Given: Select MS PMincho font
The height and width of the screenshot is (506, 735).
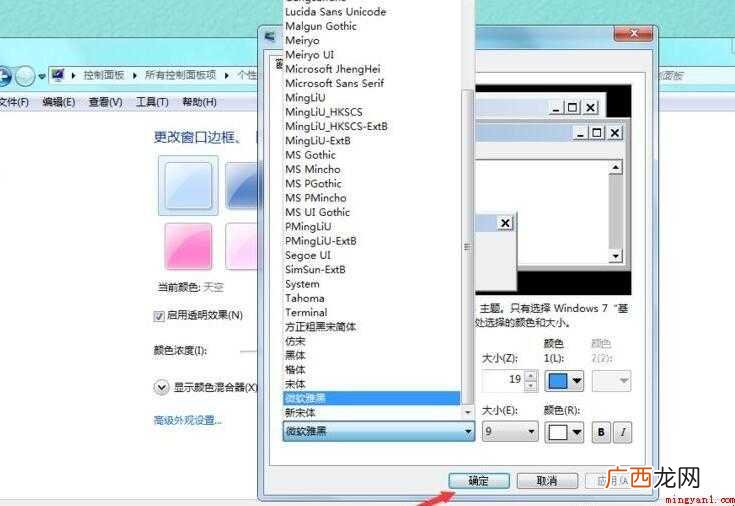Looking at the screenshot, I should (x=315, y=198).
